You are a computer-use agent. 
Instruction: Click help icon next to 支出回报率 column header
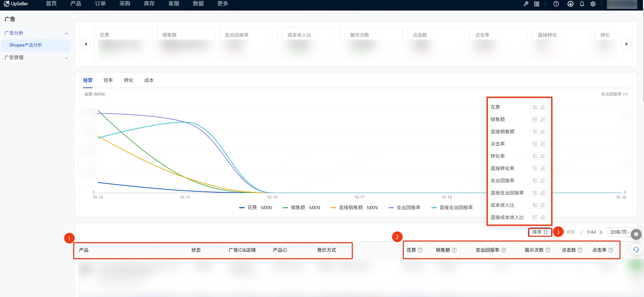[x=503, y=250]
